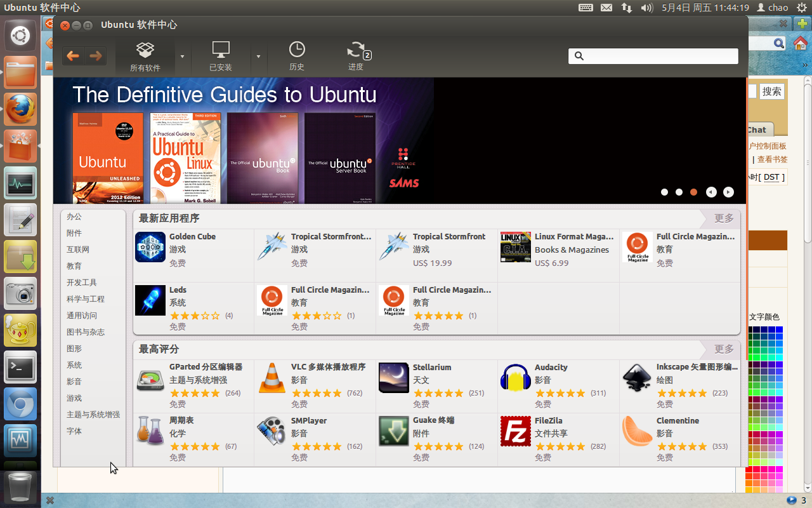812x508 pixels.
Task: Show the next banner slide
Action: [x=728, y=192]
